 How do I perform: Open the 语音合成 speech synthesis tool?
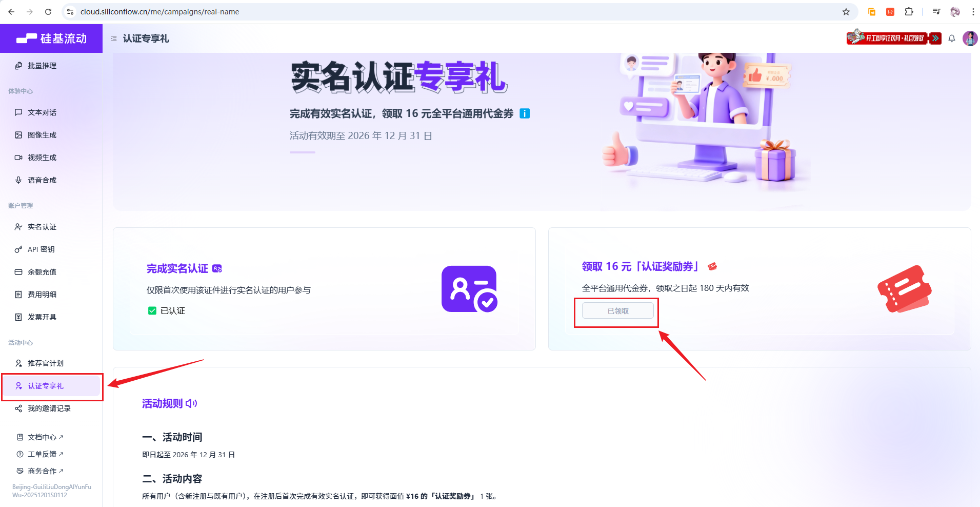pyautogui.click(x=42, y=180)
